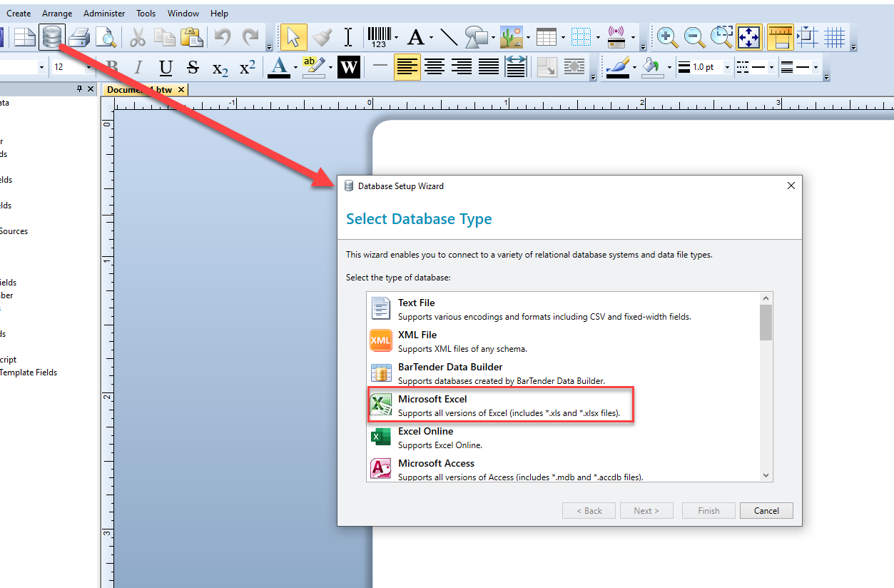Toggle Superscript formatting
Screen dimensions: 894x588
click(x=248, y=67)
